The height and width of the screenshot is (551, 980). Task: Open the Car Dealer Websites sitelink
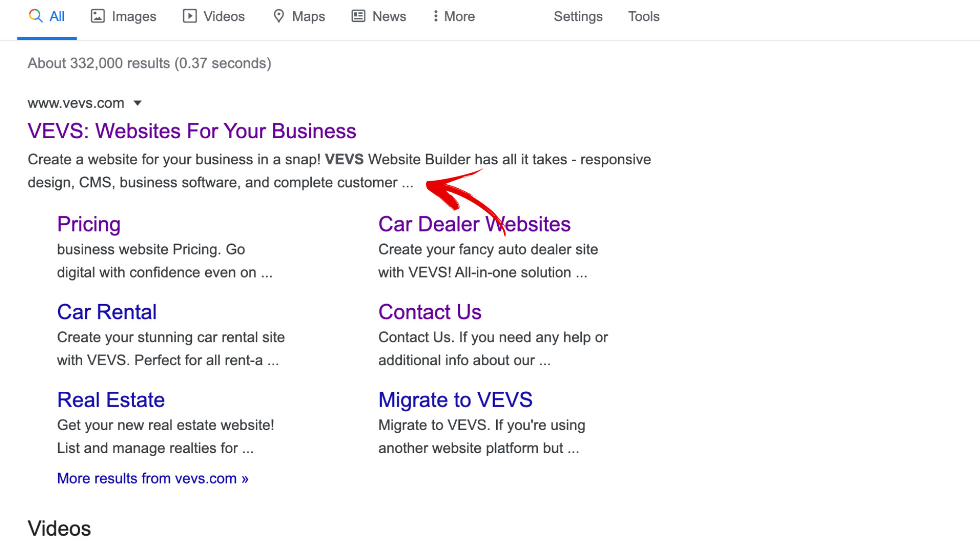474,224
